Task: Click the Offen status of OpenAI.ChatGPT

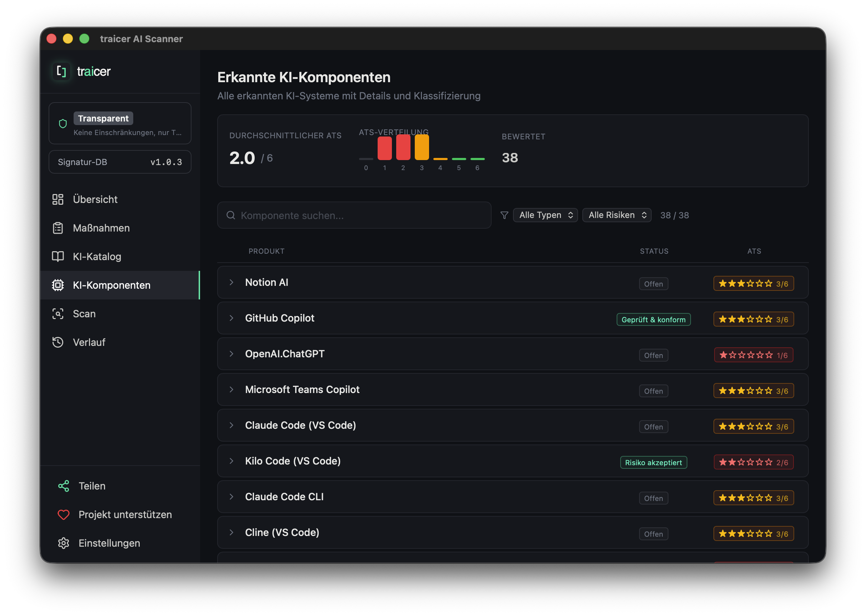Action: [653, 355]
